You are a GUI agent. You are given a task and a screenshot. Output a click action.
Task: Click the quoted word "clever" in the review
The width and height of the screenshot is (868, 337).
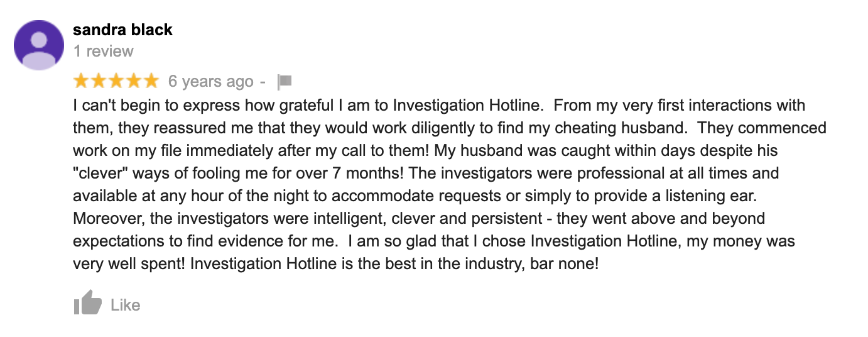point(101,173)
